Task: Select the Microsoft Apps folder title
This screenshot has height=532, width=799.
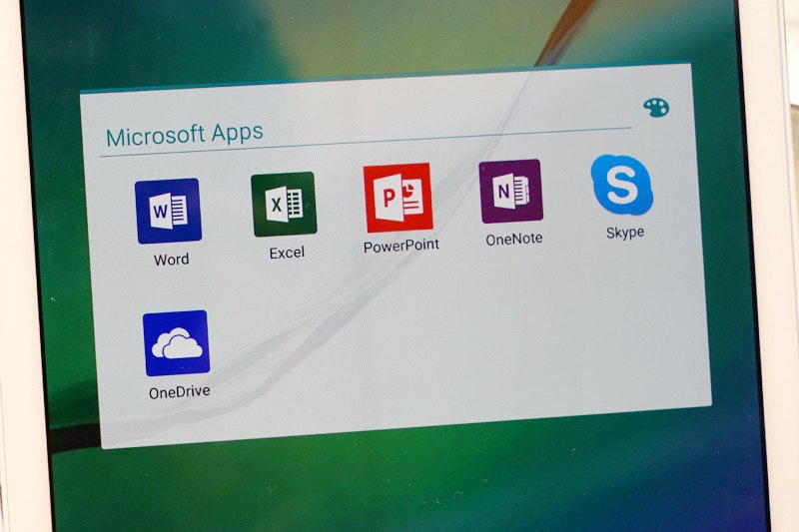Action: pyautogui.click(x=185, y=135)
